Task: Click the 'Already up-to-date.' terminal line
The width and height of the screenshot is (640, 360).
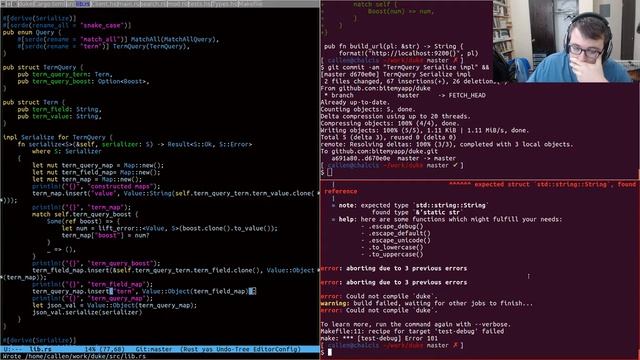Action: [354, 102]
